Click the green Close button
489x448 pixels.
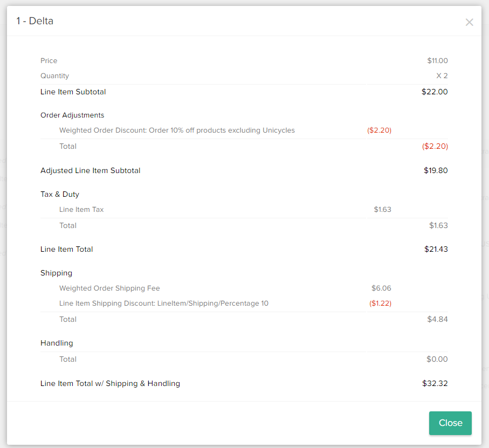tap(450, 423)
